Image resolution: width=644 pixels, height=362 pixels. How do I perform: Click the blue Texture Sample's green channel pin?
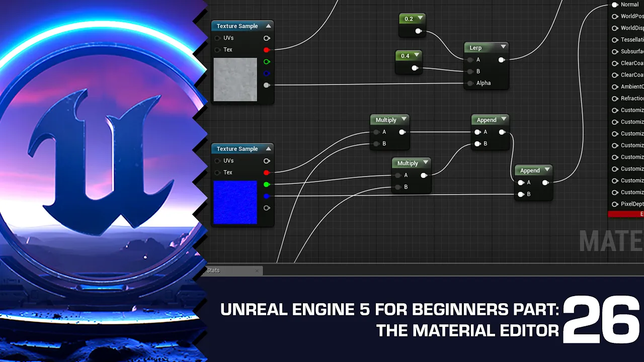pyautogui.click(x=267, y=185)
